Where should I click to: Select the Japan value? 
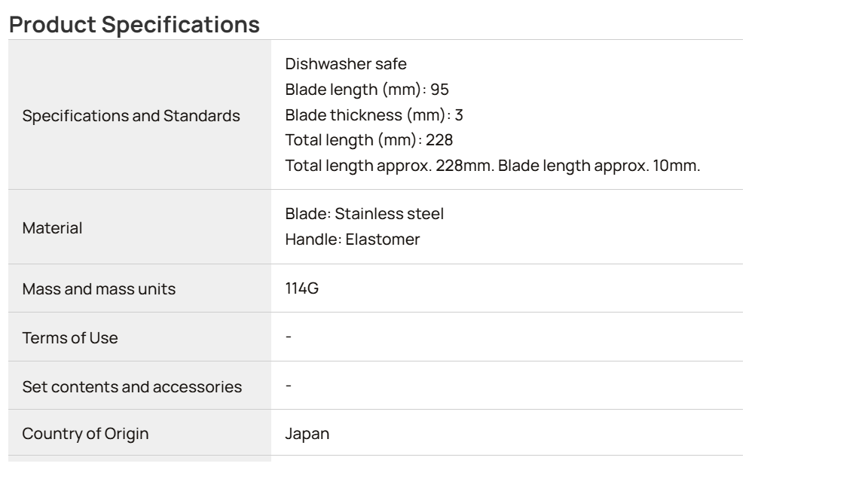coord(307,433)
